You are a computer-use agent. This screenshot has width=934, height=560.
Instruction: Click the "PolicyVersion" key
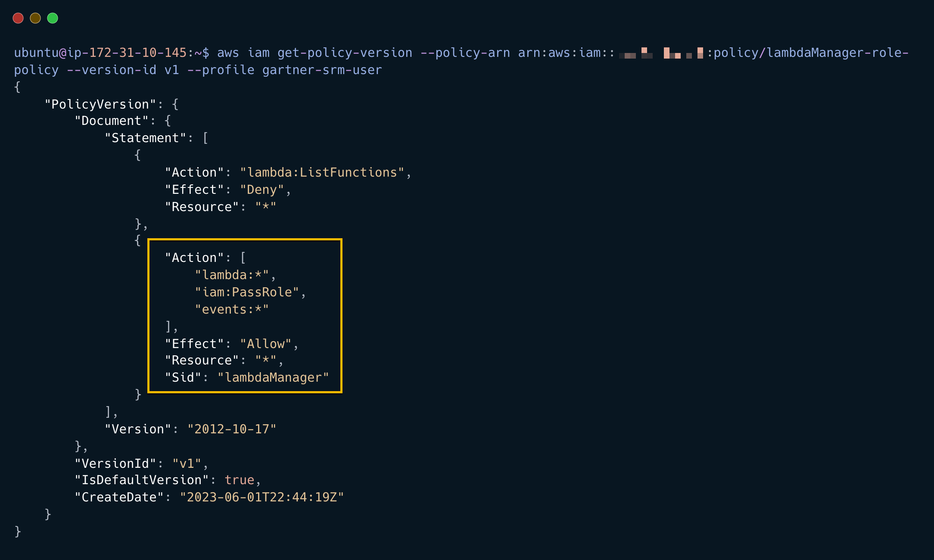click(x=100, y=105)
